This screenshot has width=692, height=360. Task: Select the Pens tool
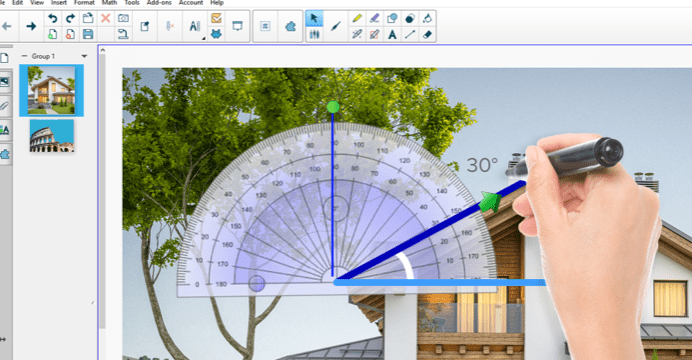point(336,26)
